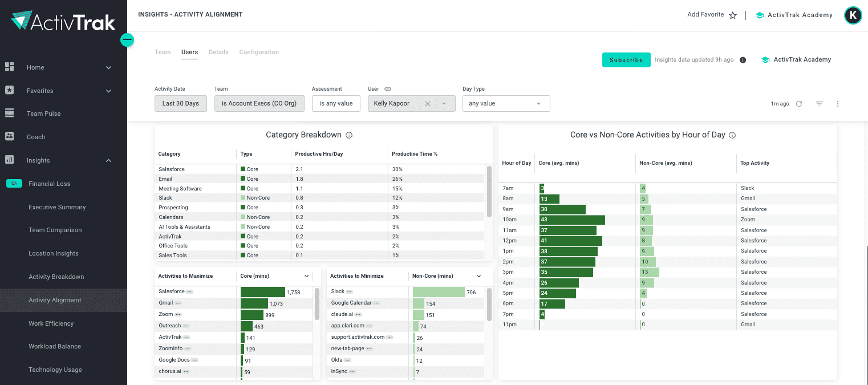Click the ellipsis next to ZoomInfo

pos(188,348)
